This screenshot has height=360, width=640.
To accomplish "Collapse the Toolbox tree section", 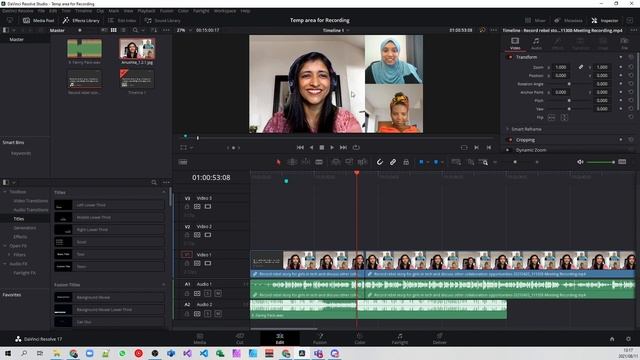I will (5, 192).
